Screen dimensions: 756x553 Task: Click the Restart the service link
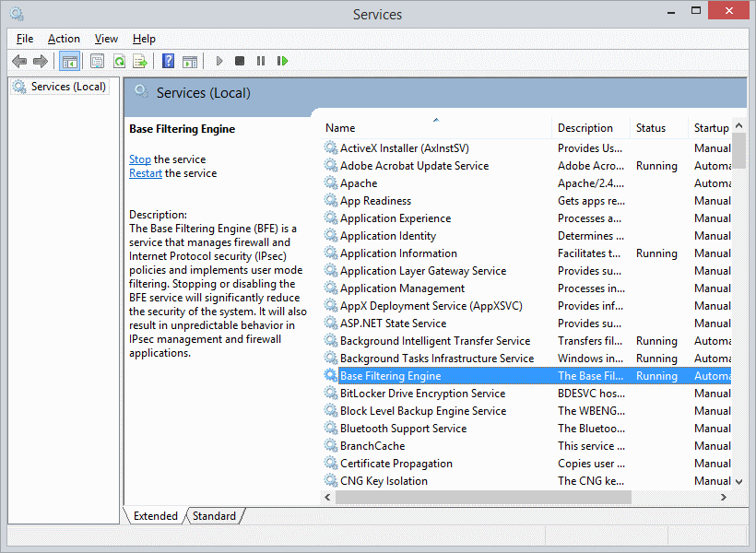pos(145,173)
